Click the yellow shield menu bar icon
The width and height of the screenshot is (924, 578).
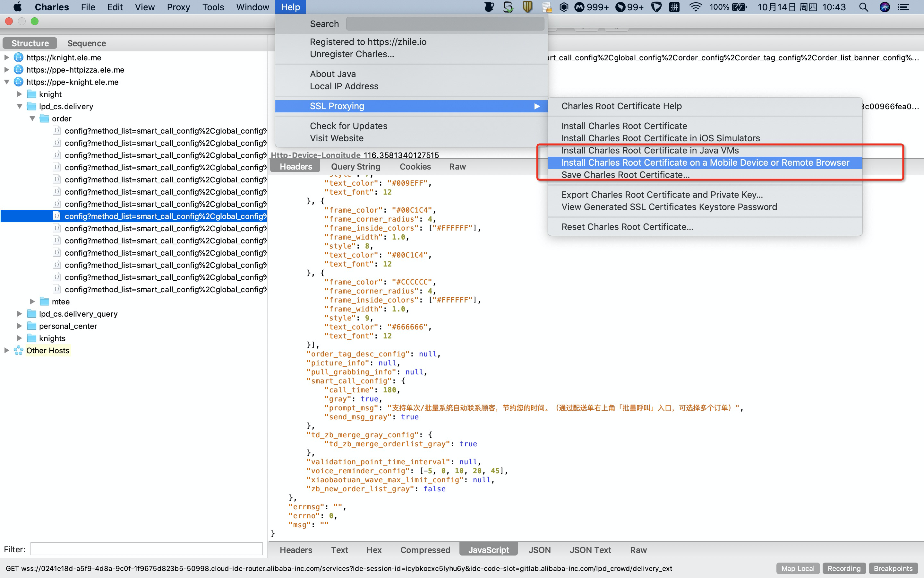pyautogui.click(x=528, y=7)
